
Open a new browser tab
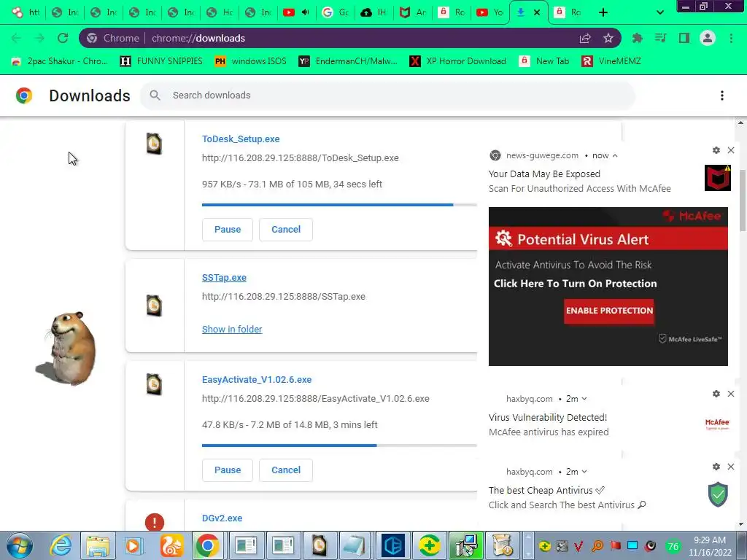pos(603,12)
